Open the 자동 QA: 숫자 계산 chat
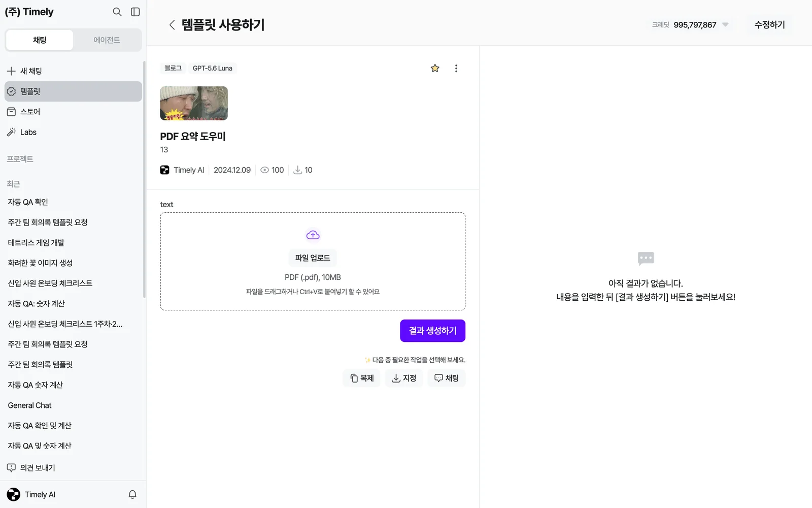Screen dimensions: 812x508 (x=73, y=304)
